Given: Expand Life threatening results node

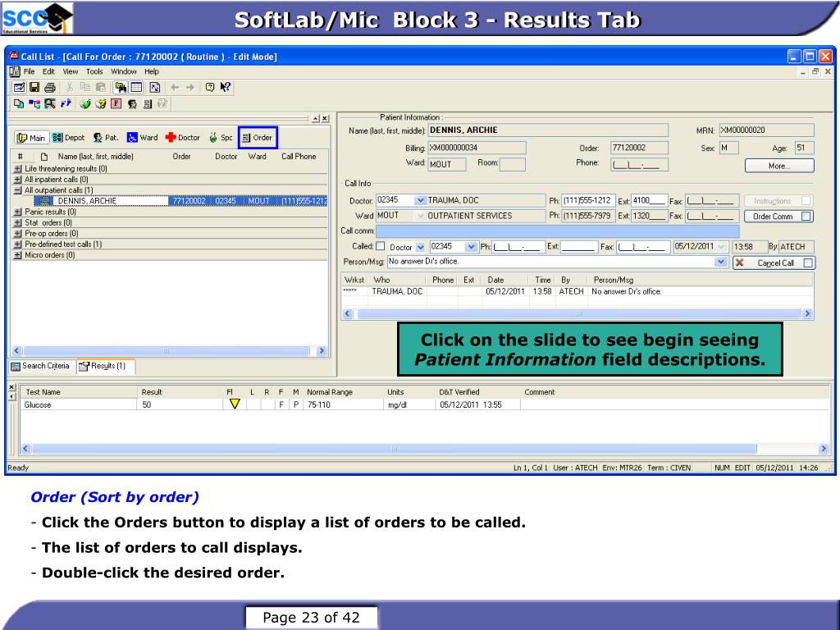Looking at the screenshot, I should pyautogui.click(x=18, y=169).
